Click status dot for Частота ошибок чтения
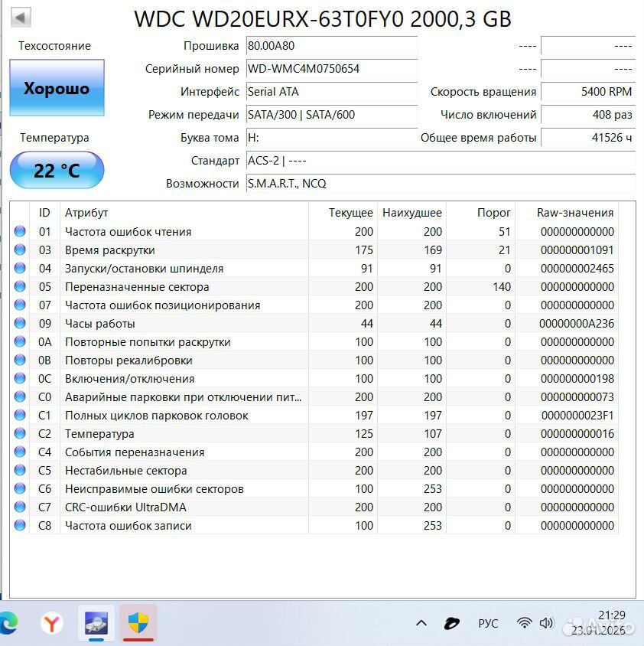 coord(20,232)
